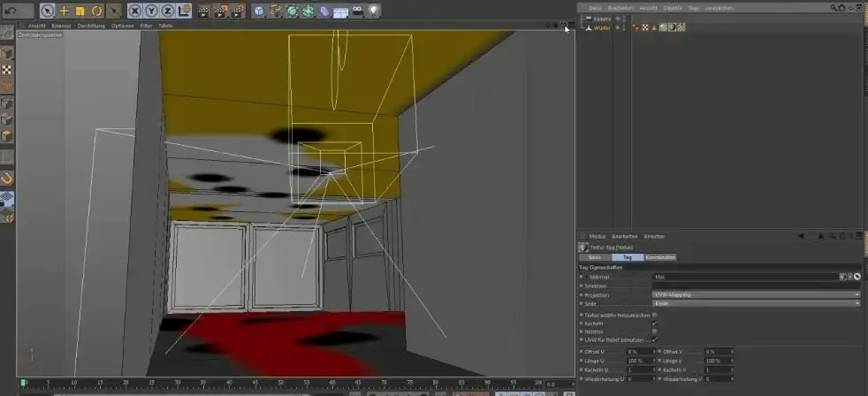Open Attribute Manager Benutzer menu
This screenshot has width=868, height=396.
654,237
